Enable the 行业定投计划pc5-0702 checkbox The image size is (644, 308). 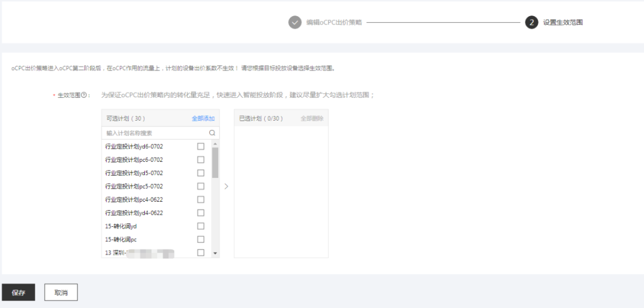pyautogui.click(x=200, y=186)
